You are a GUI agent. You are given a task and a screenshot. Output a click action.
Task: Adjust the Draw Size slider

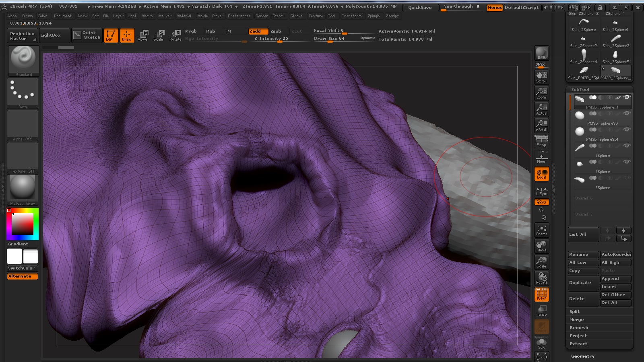[x=345, y=39]
